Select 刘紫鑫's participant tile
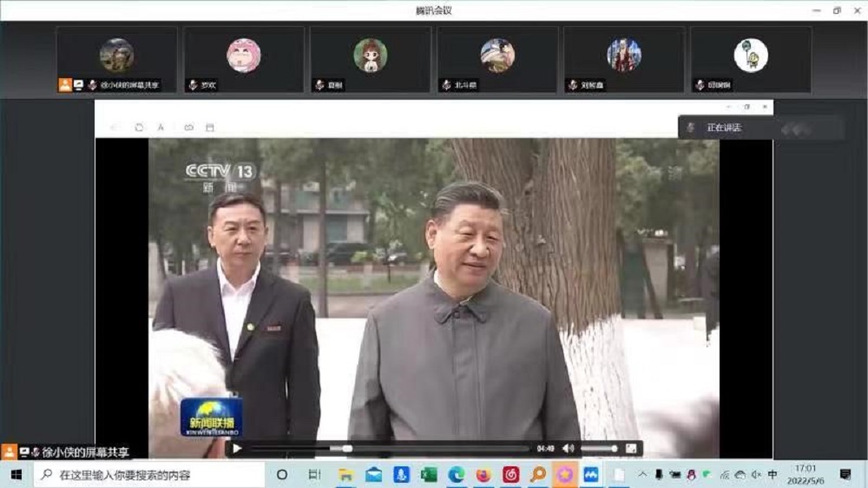Viewport: 868px width, 488px height. click(x=623, y=58)
